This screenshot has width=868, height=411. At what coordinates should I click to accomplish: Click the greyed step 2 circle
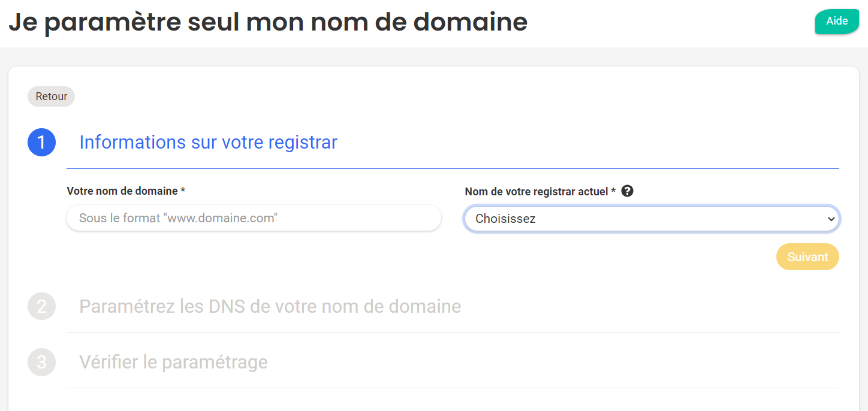[42, 306]
